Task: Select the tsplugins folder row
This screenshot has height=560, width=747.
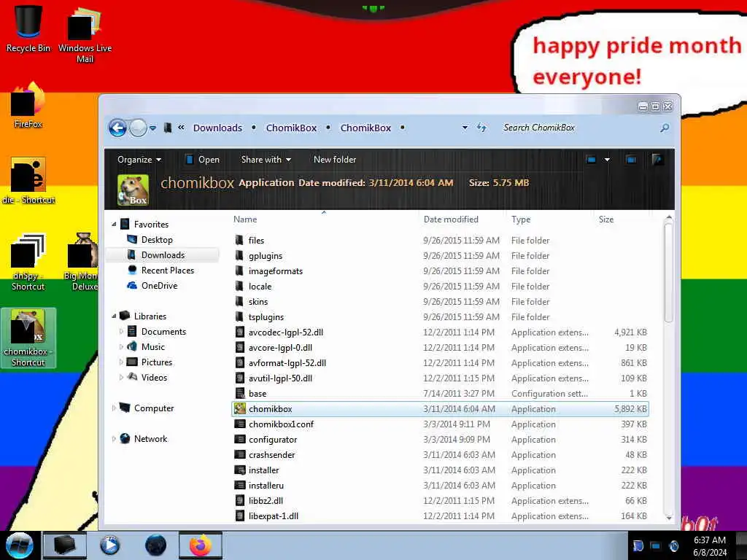Action: pos(440,316)
